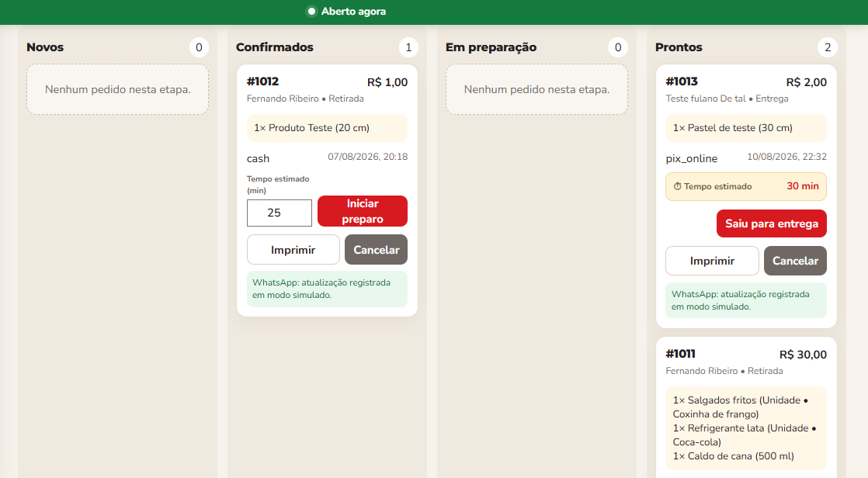Click the date 10/08/2026, 22:32

pos(786,157)
